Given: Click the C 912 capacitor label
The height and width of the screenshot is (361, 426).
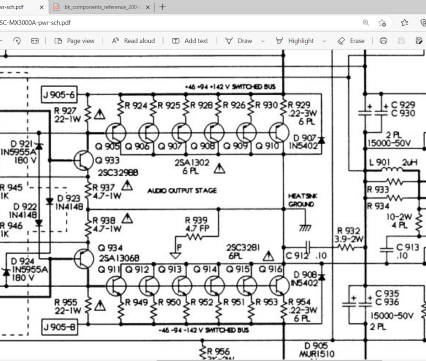Looking at the screenshot, I should click(297, 256).
